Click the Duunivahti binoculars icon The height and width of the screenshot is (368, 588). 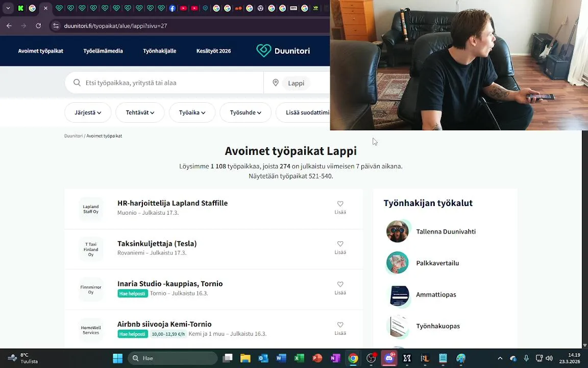(x=398, y=232)
